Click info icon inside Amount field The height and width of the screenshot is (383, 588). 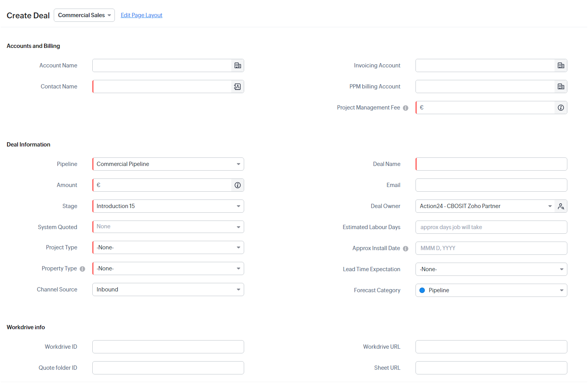click(238, 185)
